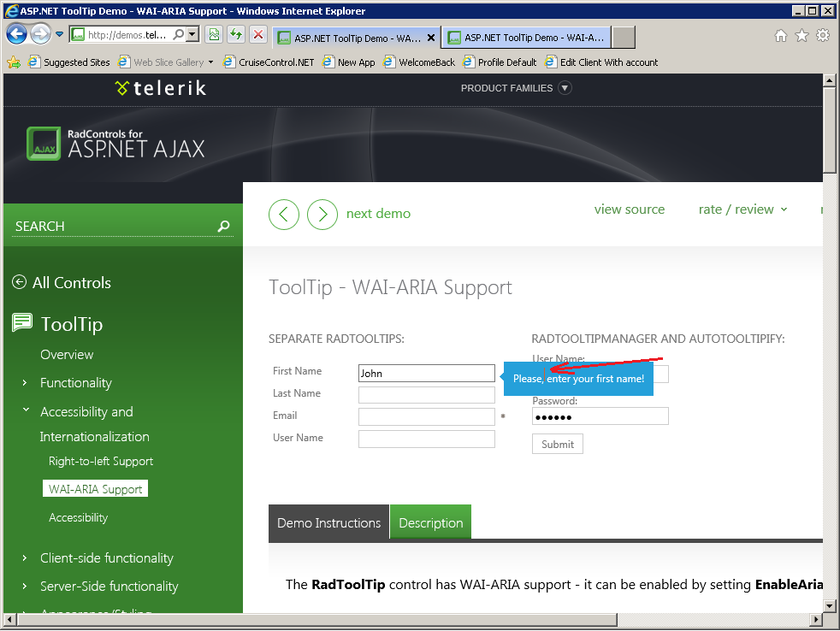Screen dimensions: 840x631
Task: Expand the PRODUCT FAMILIES dropdown arrow
Action: [565, 88]
